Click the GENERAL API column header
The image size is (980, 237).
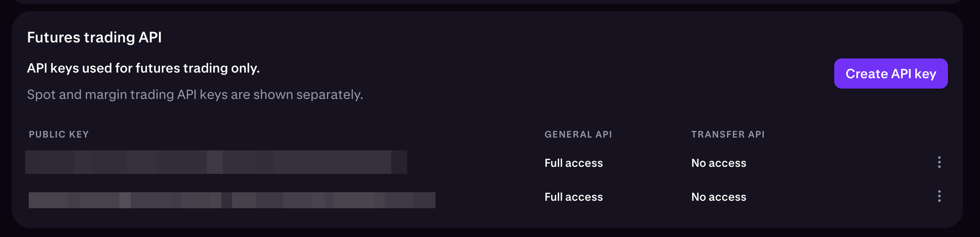[x=578, y=134]
